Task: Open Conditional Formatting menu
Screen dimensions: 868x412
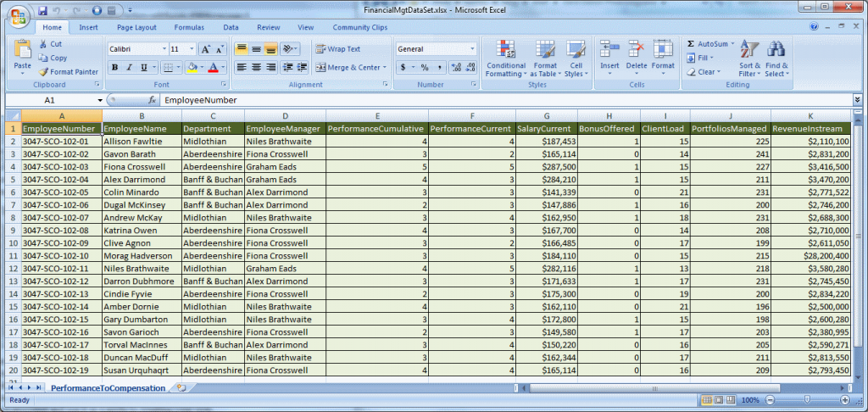Action: [x=506, y=58]
